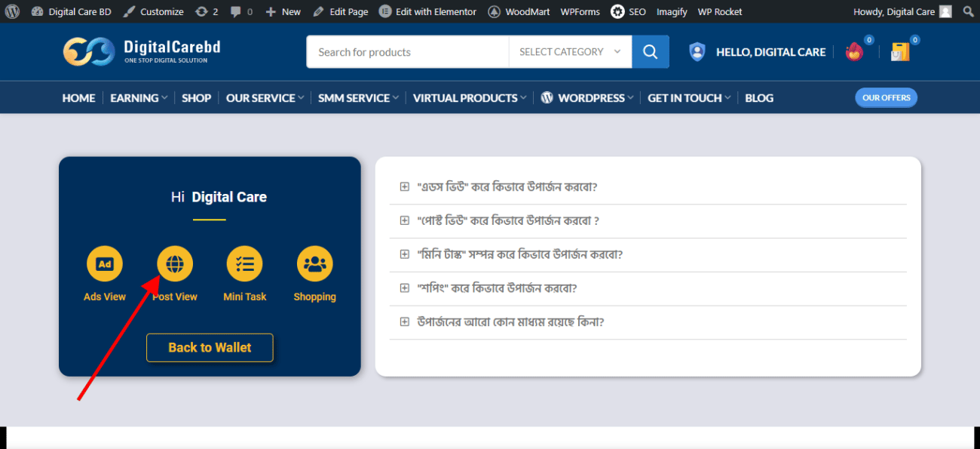Expand FAQ about other earning methods
The height and width of the screenshot is (449, 980).
(x=648, y=322)
